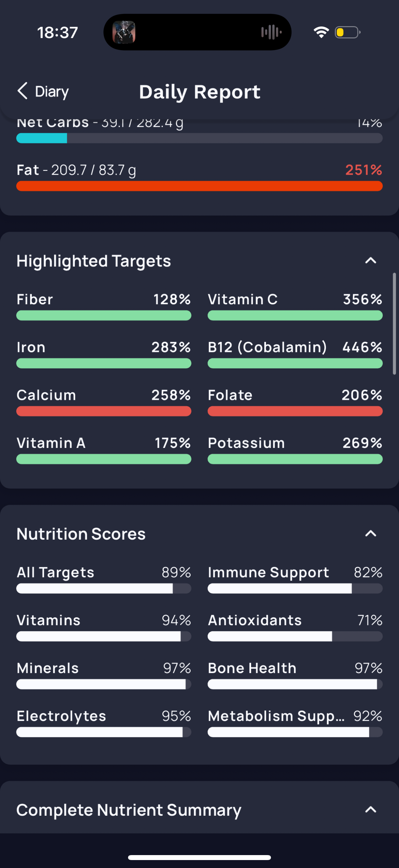
Task: Collapse the Highlighted Targets section
Action: coord(371,261)
